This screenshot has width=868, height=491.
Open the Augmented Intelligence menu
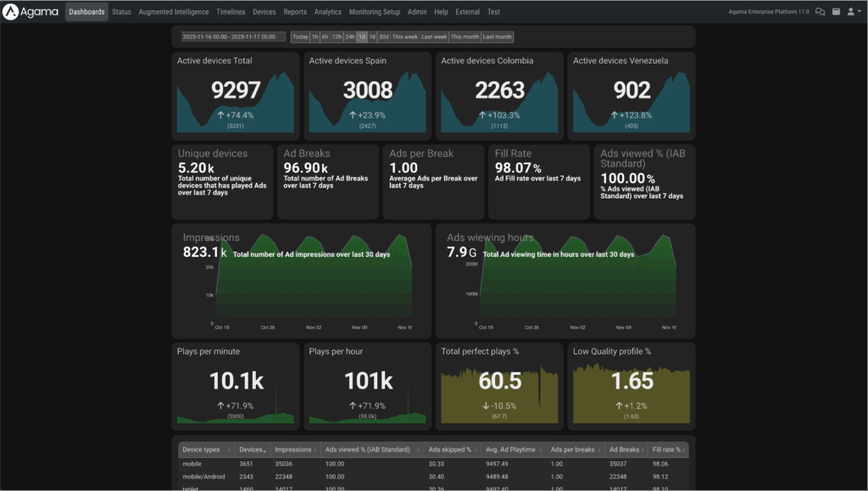coord(174,12)
